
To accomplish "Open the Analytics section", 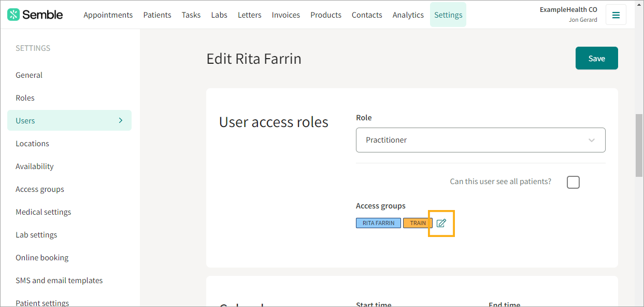I will click(408, 15).
